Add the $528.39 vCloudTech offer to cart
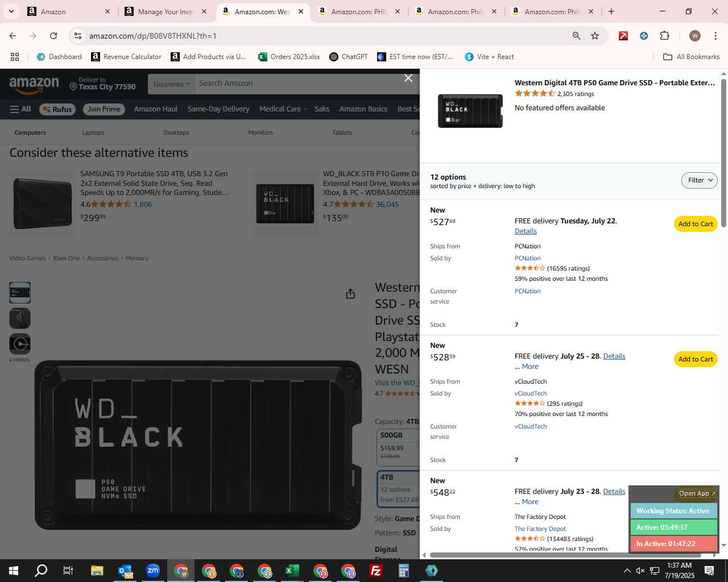728x582 pixels. click(x=696, y=359)
